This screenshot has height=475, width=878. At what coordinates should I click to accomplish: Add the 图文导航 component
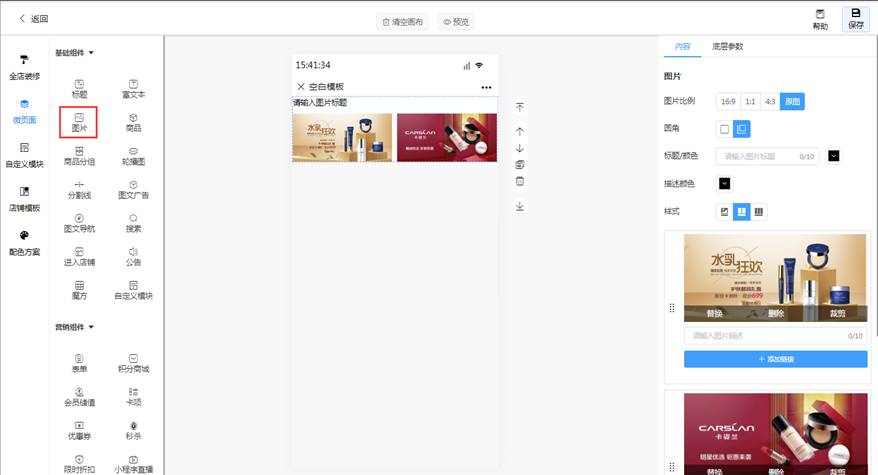coord(79,223)
